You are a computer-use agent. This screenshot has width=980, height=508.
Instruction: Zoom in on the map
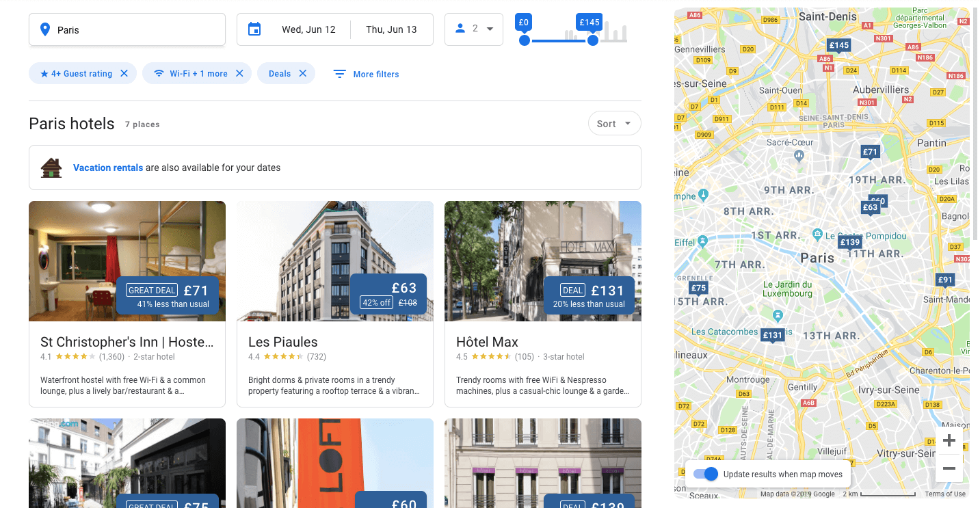[949, 441]
